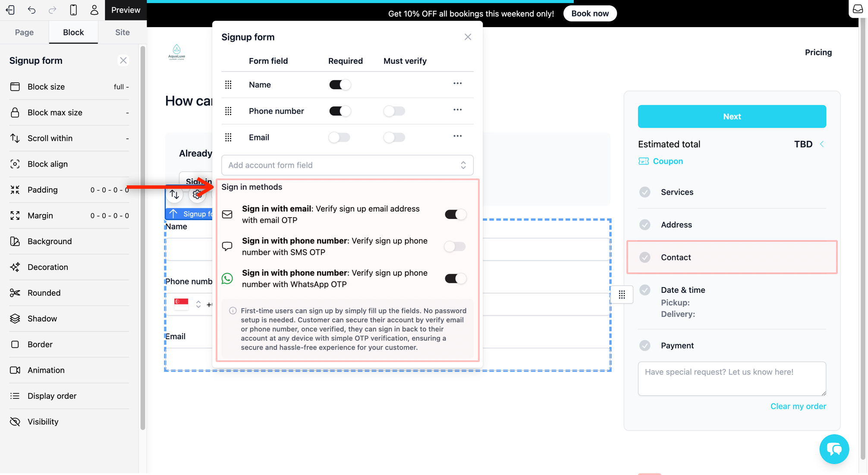Disable Sign in with WhatsApp OTP

(455, 278)
